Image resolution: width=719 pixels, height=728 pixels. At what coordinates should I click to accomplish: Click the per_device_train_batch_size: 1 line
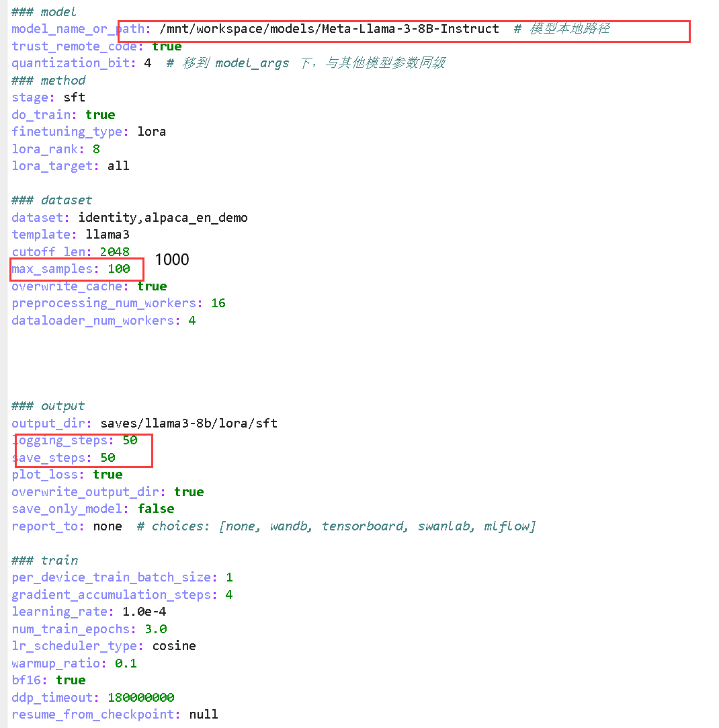pos(122,577)
